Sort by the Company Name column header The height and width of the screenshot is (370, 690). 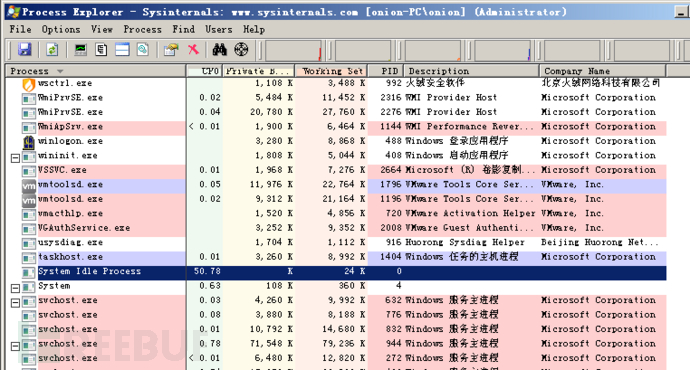pyautogui.click(x=603, y=71)
